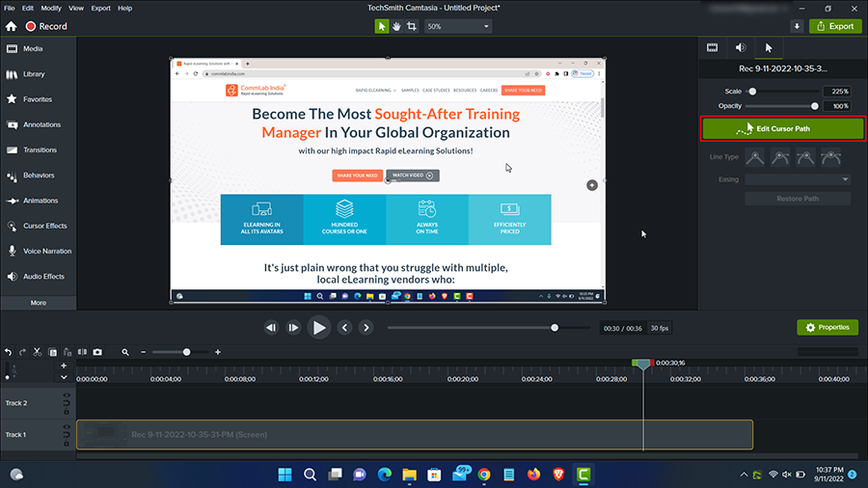Click the timeline zoom slider handle

click(186, 352)
